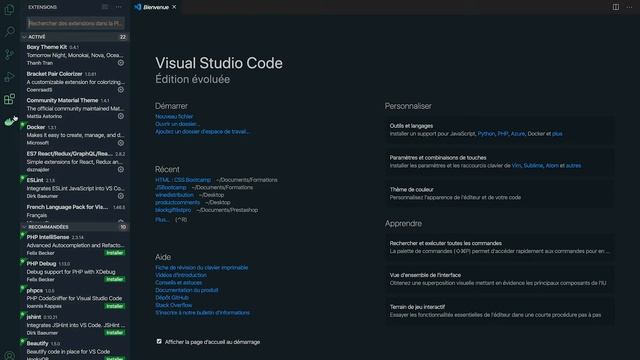640x360 pixels.
Task: Install Sublime keybindings link
Action: pyautogui.click(x=533, y=166)
